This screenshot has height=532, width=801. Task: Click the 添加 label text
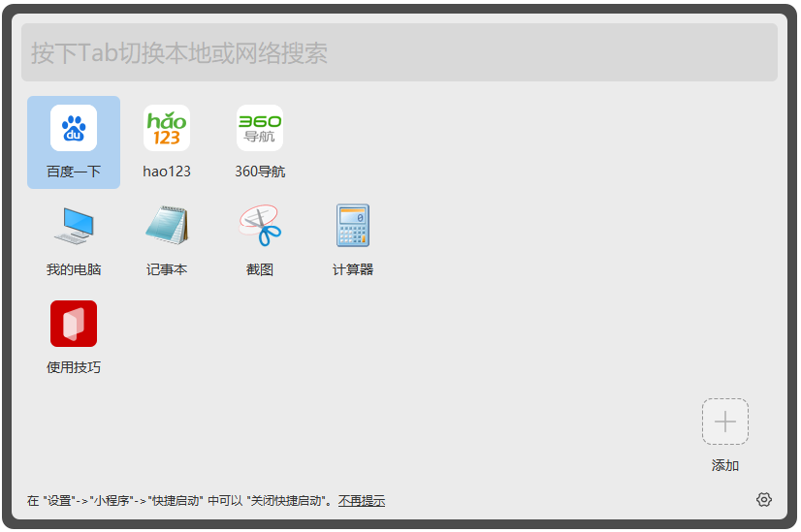725,466
